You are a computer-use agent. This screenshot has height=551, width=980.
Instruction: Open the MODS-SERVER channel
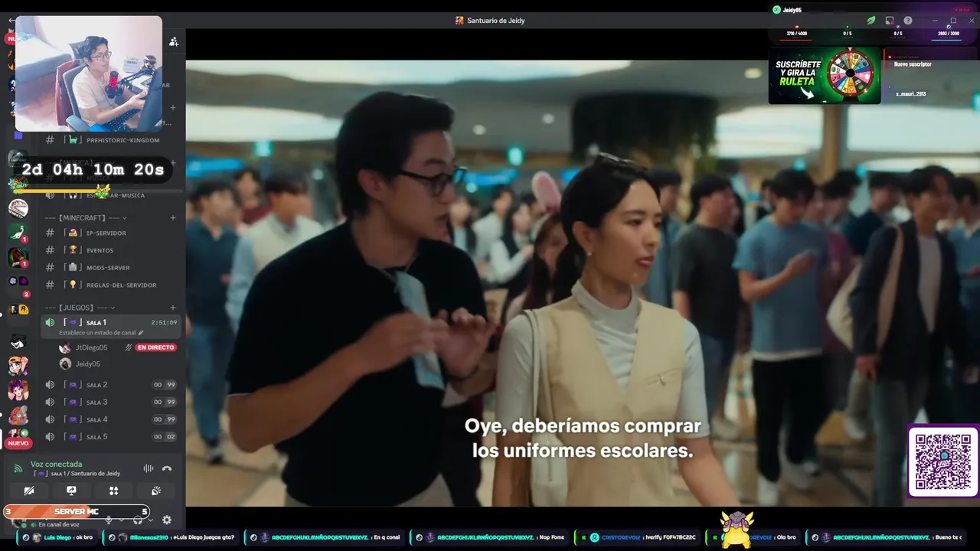coord(111,268)
